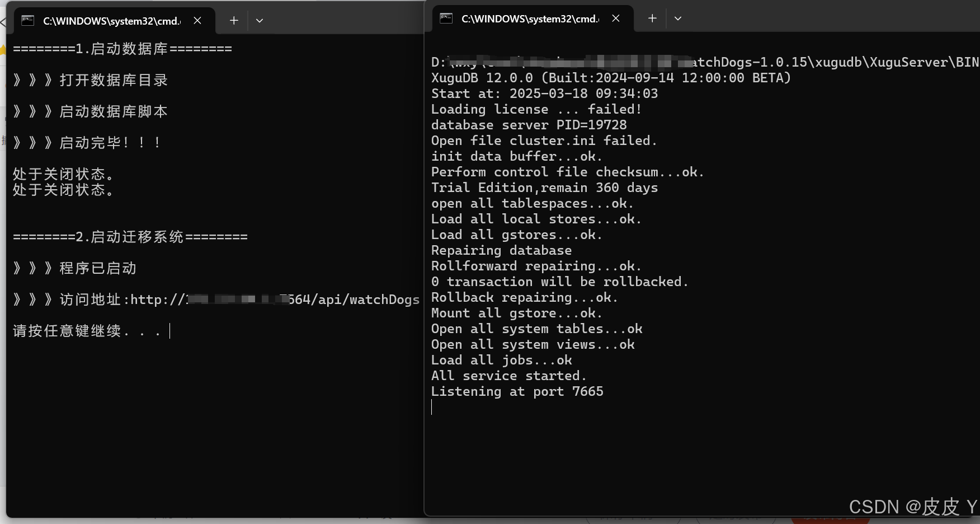Click the watchDogs access URL line
980x524 pixels.
216,300
